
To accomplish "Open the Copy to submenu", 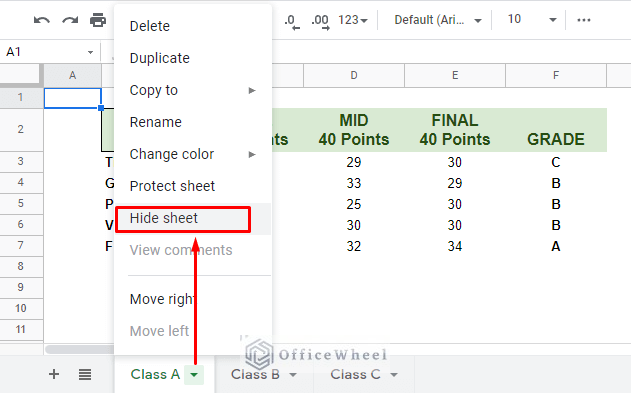I will (193, 90).
